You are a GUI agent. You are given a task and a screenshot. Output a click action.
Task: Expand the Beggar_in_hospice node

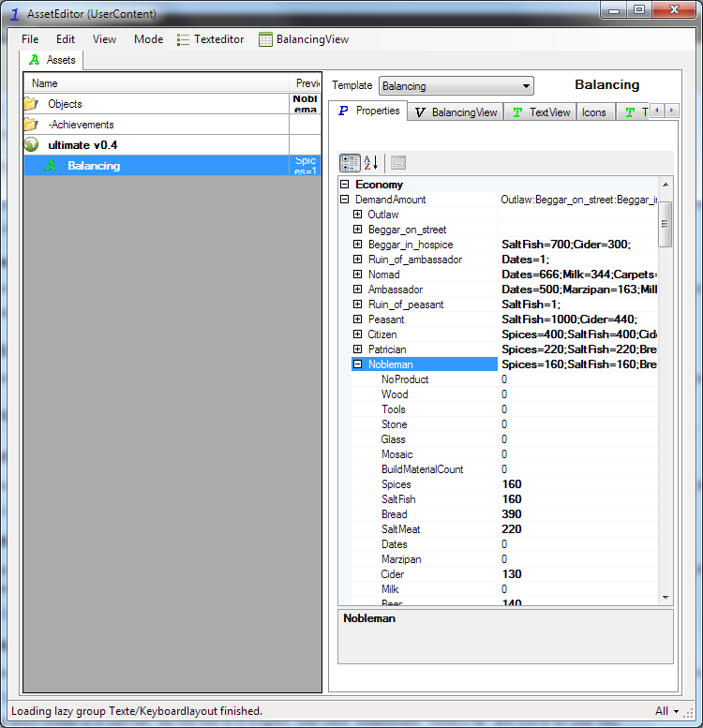pos(357,245)
